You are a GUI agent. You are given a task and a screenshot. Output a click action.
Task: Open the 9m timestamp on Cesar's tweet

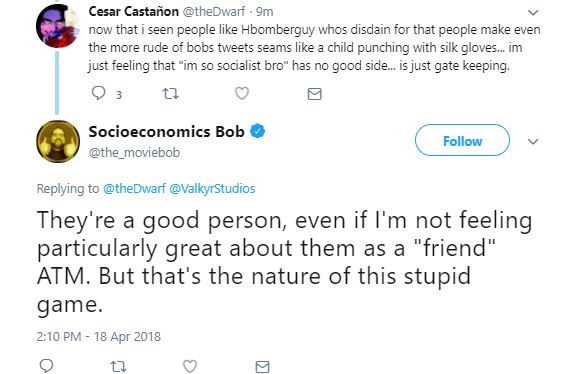(x=264, y=12)
